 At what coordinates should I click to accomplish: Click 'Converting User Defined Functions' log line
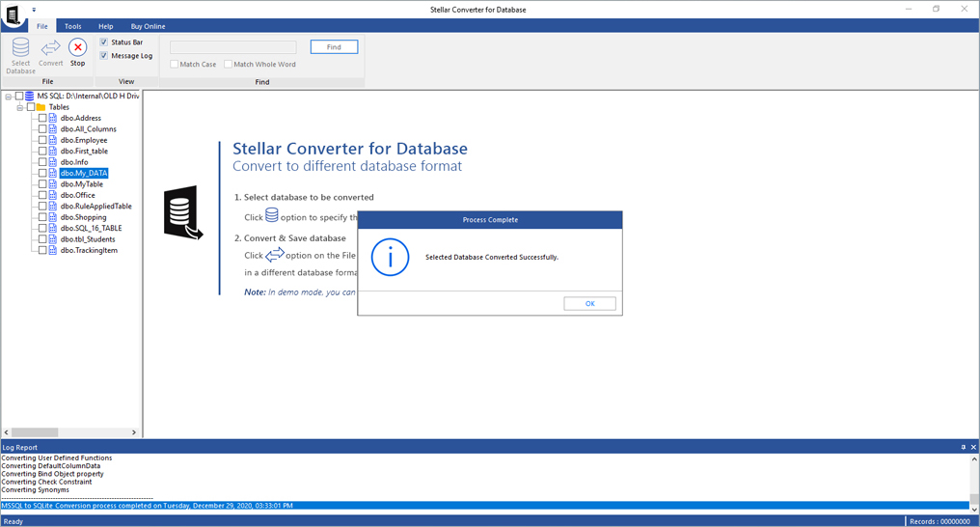click(57, 458)
